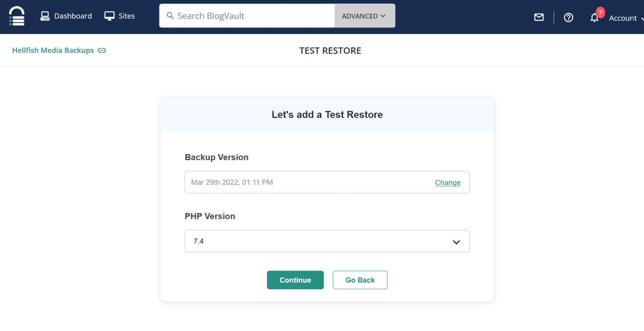Open the Hellfish Media Backups link

[53, 50]
